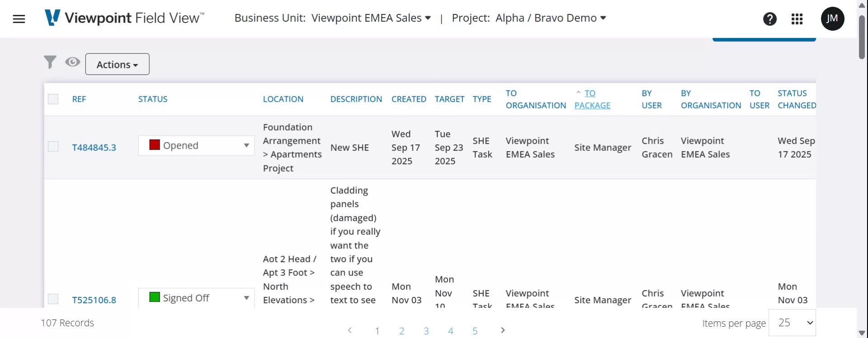Click 'Tue Sep 23 2025' target date
Image resolution: width=868 pixels, height=338 pixels.
[x=449, y=147]
